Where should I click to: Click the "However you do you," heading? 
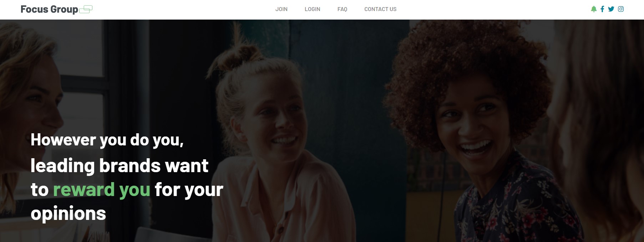click(x=107, y=140)
